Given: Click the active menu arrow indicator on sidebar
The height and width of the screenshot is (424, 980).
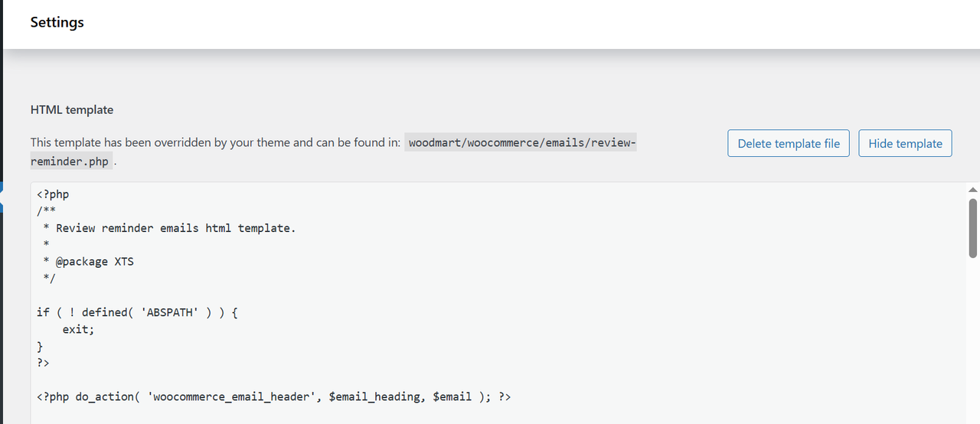Looking at the screenshot, I should [x=2, y=196].
